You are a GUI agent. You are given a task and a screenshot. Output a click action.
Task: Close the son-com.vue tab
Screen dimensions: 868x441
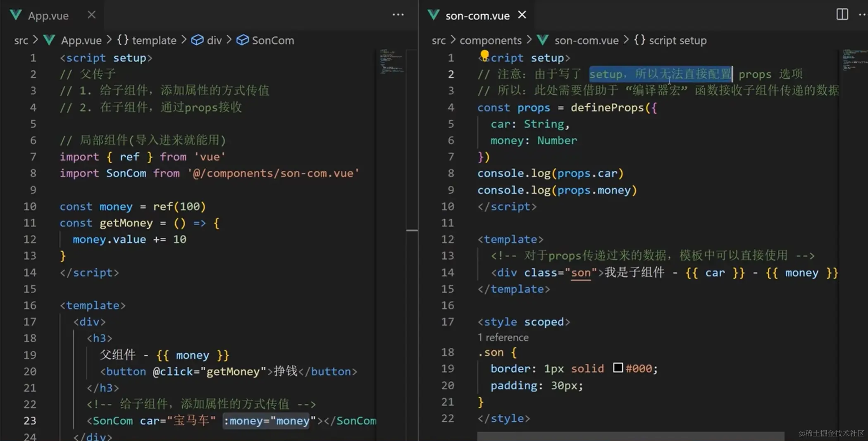[522, 15]
